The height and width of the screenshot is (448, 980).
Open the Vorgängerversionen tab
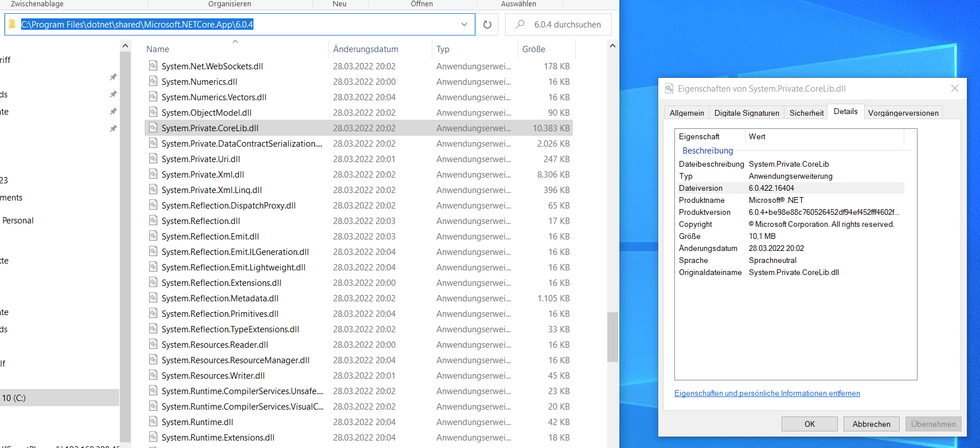click(903, 113)
